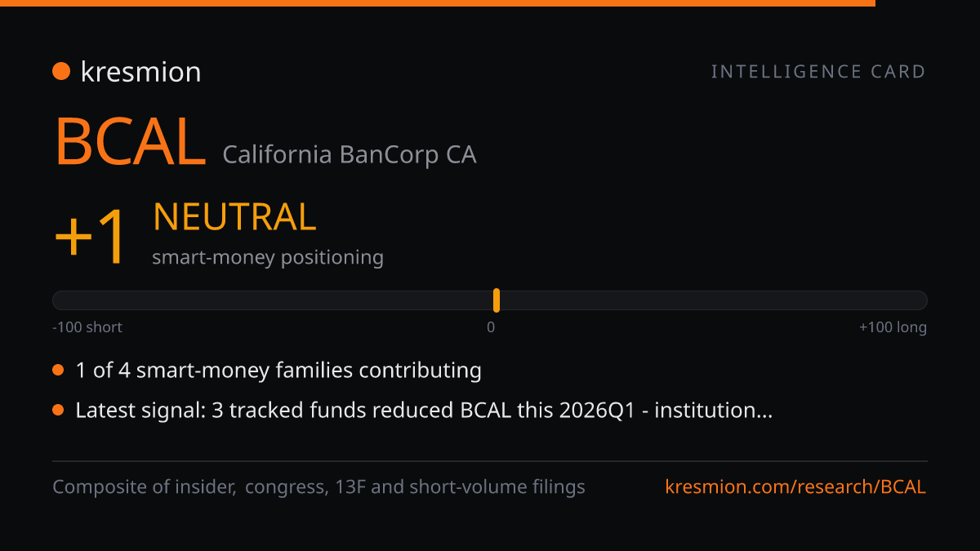Click the smart-money positioning subtitle
The width and height of the screenshot is (980, 551).
coord(268,257)
